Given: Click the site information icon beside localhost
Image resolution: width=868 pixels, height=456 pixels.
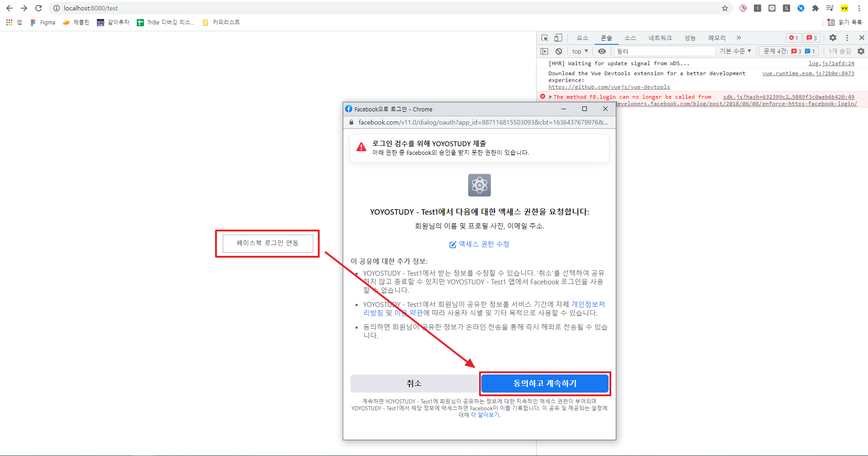Looking at the screenshot, I should tap(56, 8).
